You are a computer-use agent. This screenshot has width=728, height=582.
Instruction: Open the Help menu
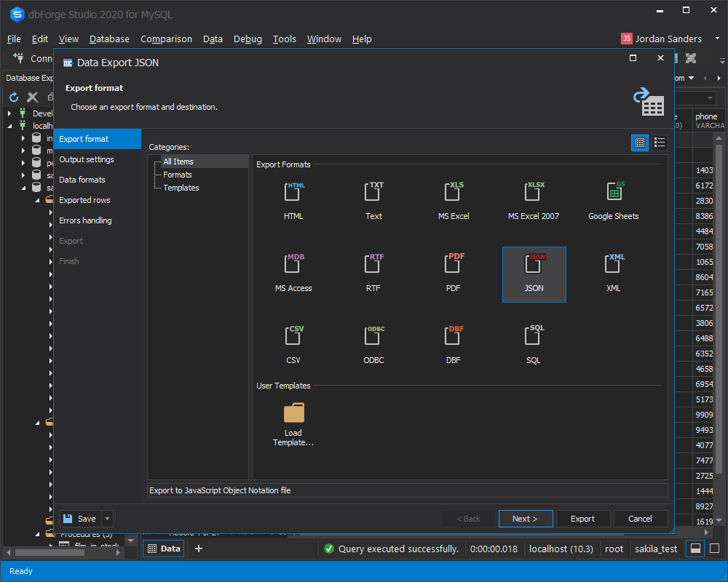(362, 39)
